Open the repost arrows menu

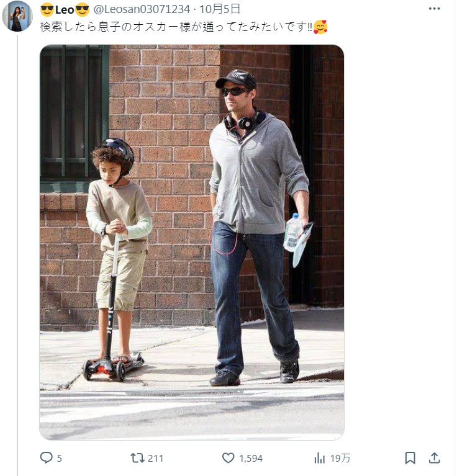(x=137, y=458)
